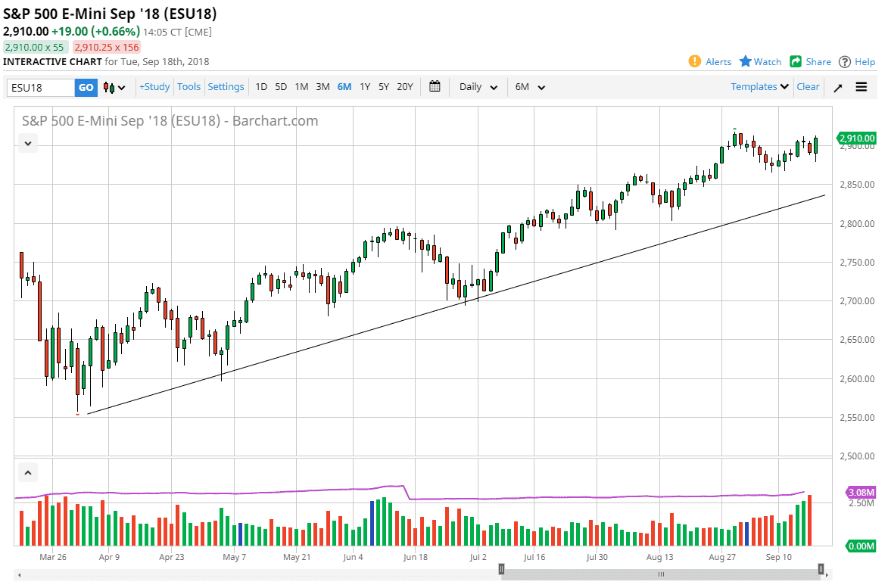Open the 6M range dropdown

[529, 87]
